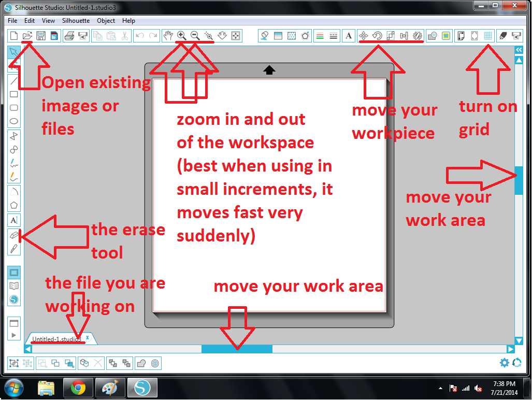Open the Silhouette menu
Image resolution: width=532 pixels, height=400 pixels.
(x=76, y=21)
